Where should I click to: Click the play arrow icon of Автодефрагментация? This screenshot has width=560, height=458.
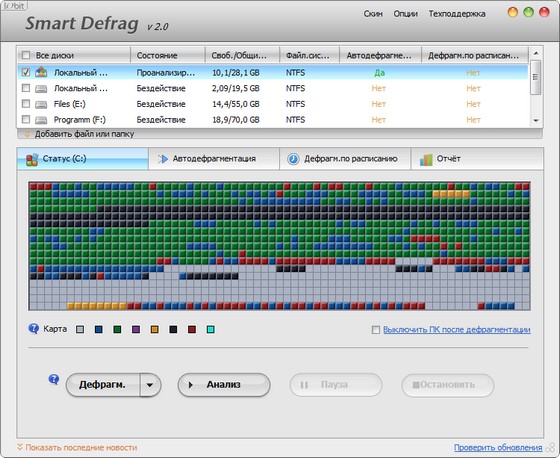pos(163,159)
